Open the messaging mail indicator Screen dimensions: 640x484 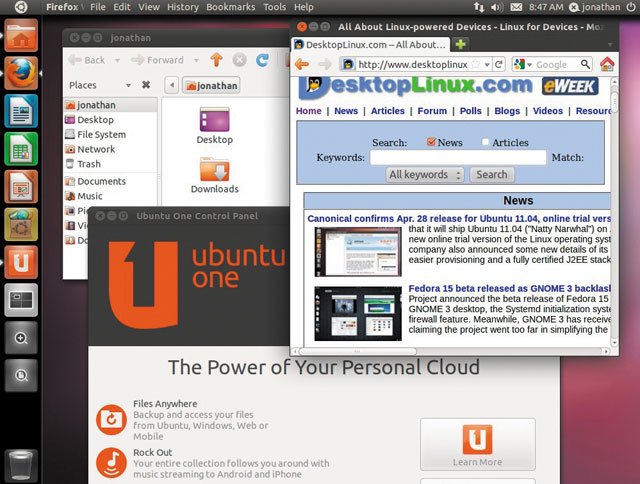click(516, 7)
